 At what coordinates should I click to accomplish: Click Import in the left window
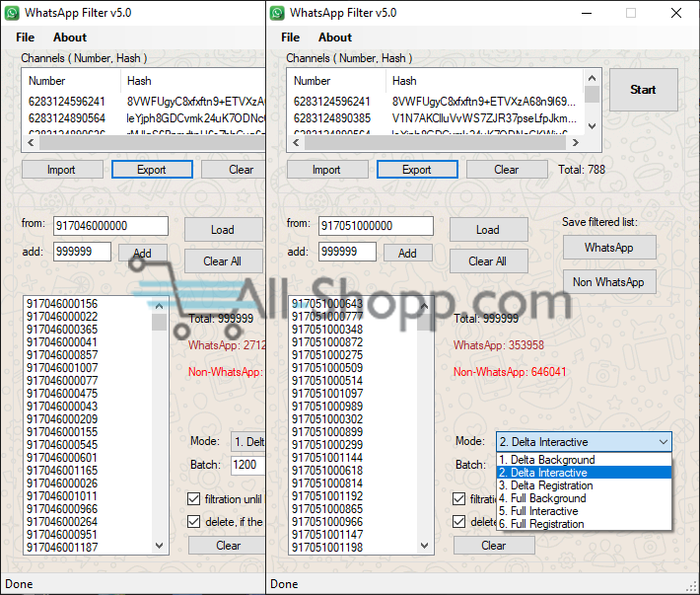point(61,170)
